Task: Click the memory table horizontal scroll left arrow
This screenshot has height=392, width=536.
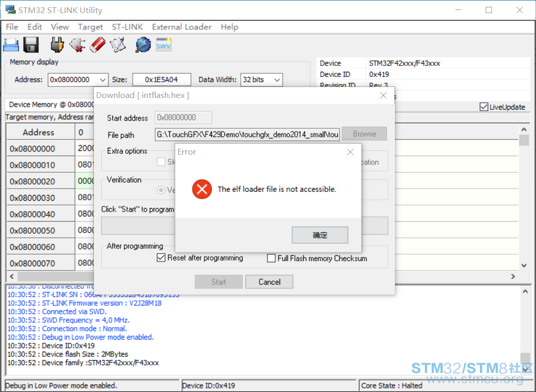Action: click(12, 276)
